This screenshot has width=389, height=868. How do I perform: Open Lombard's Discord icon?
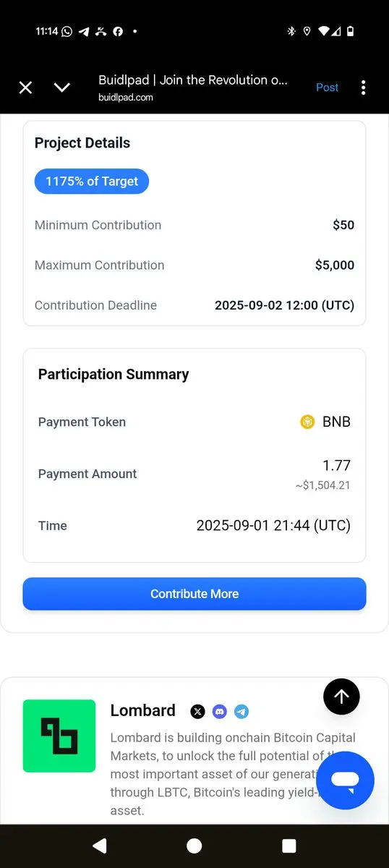tap(220, 712)
